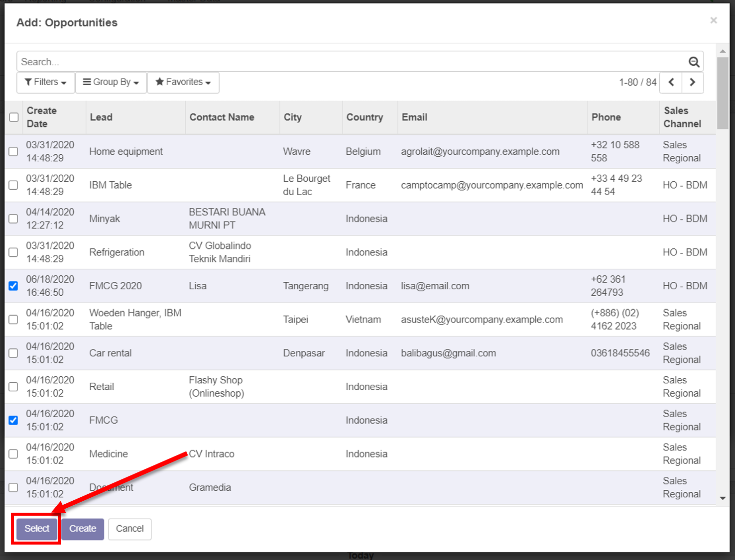Click contact CV Globalindo Teknik Mandiri
The image size is (735, 560).
(x=220, y=252)
